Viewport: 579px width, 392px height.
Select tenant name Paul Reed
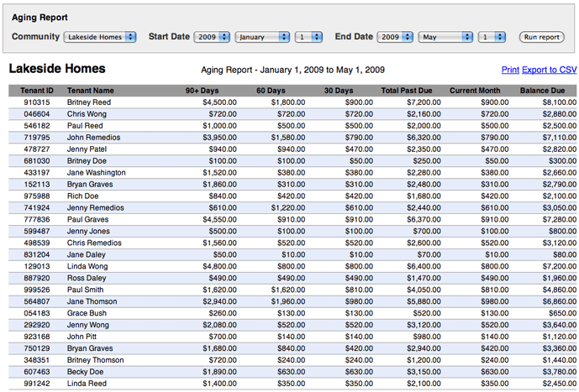pos(85,126)
